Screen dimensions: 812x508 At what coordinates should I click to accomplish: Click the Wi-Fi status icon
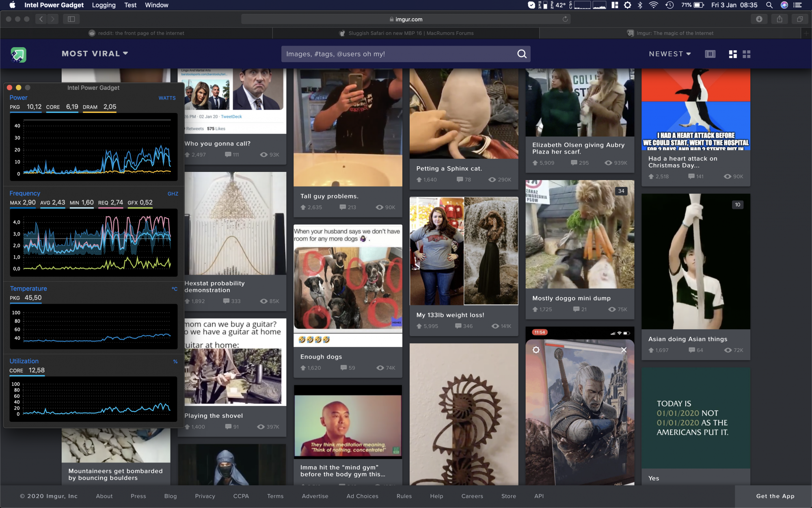pyautogui.click(x=653, y=5)
